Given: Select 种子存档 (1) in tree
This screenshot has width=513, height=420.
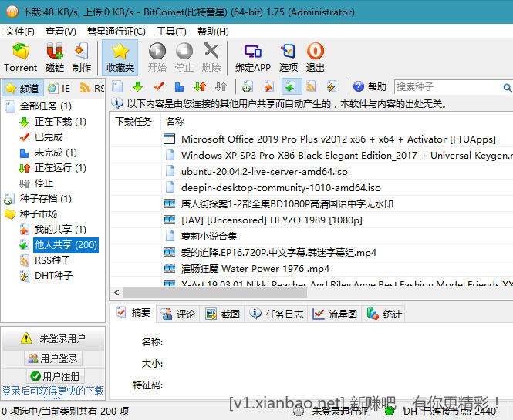Looking at the screenshot, I should [x=38, y=199].
